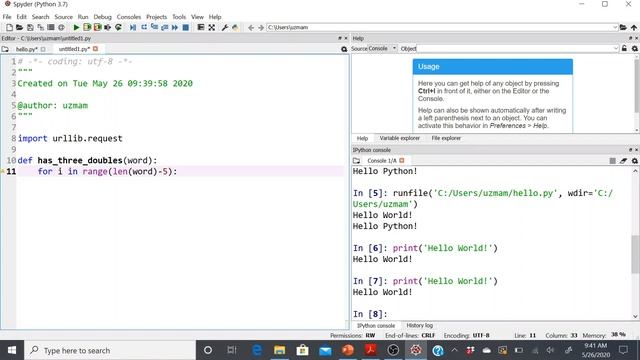640x360 pixels.
Task: Click line 11 in the editor
Action: (180, 171)
